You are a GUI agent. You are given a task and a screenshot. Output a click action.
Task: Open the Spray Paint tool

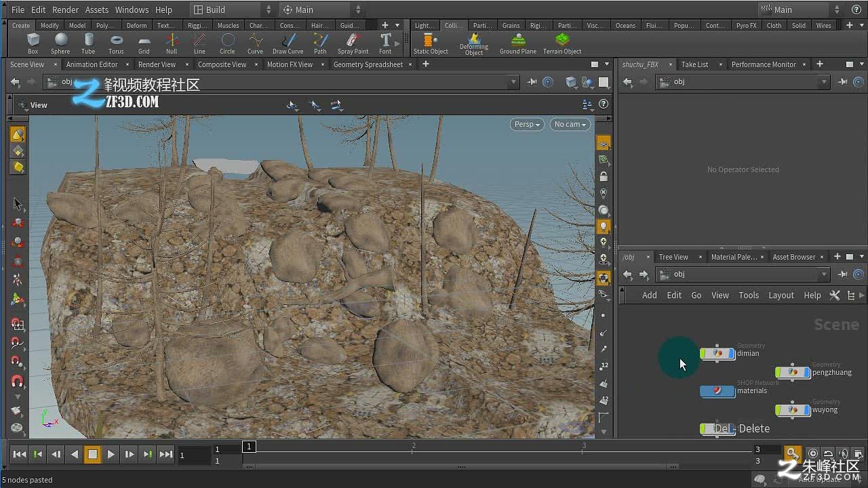pyautogui.click(x=353, y=44)
